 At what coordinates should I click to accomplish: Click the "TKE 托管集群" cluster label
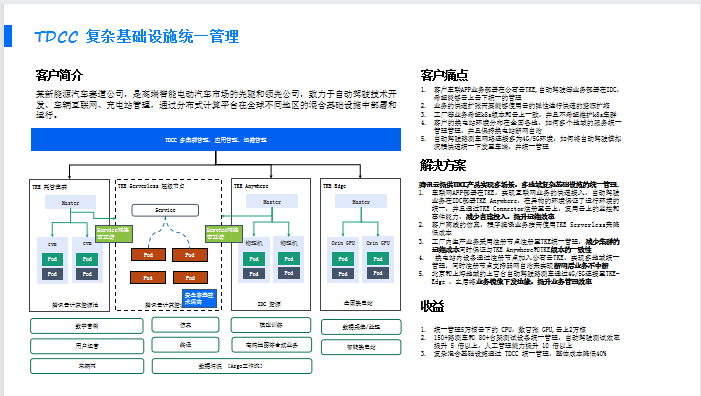point(50,187)
